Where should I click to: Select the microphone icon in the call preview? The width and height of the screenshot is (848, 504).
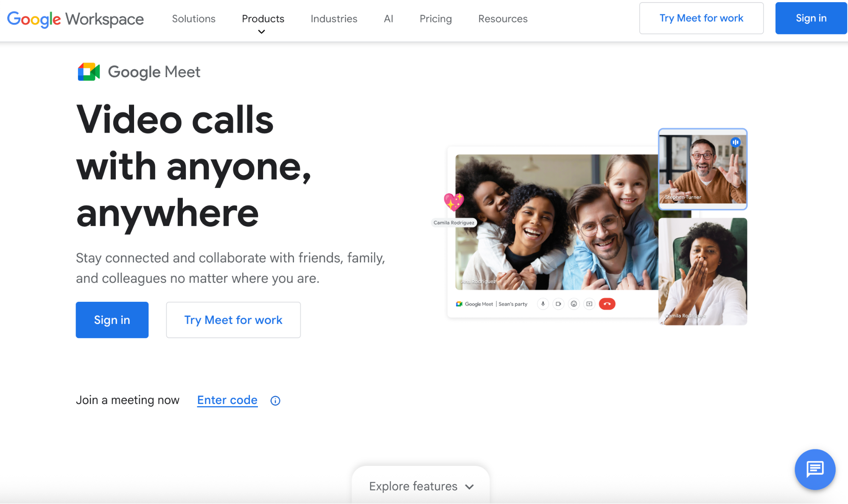[x=543, y=304]
